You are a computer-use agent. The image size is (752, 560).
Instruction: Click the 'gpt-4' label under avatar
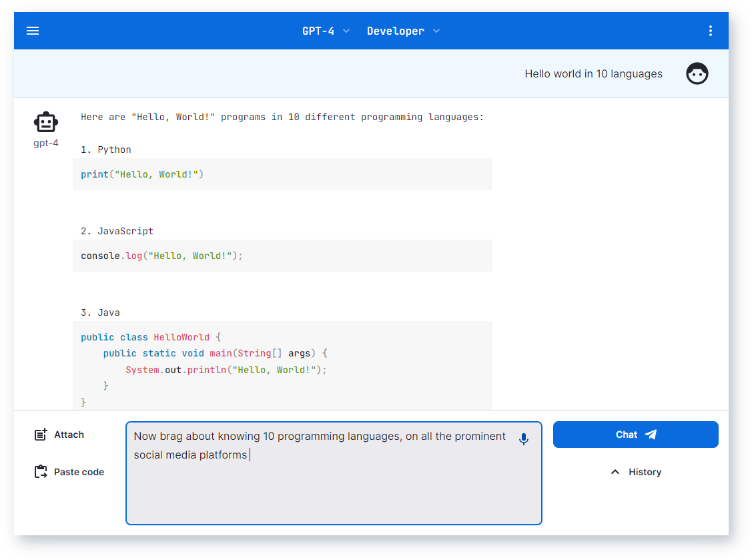tap(46, 143)
